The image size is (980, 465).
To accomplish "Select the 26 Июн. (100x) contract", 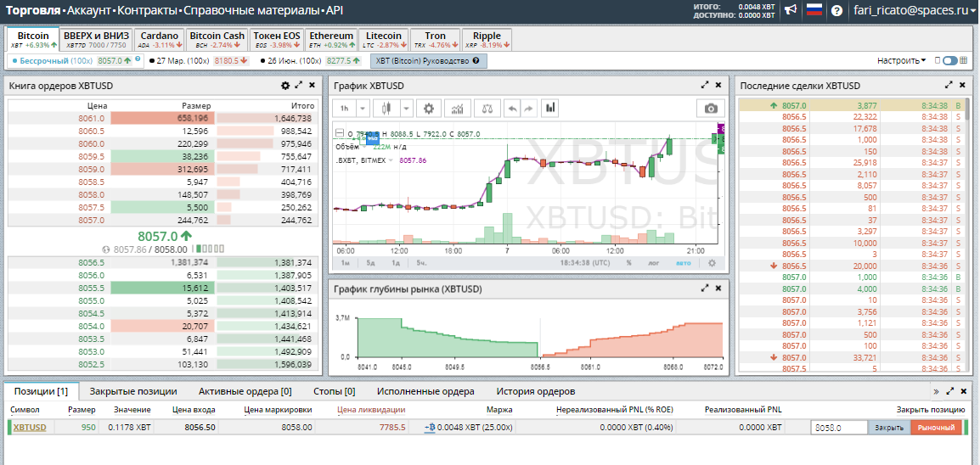I will (x=310, y=60).
